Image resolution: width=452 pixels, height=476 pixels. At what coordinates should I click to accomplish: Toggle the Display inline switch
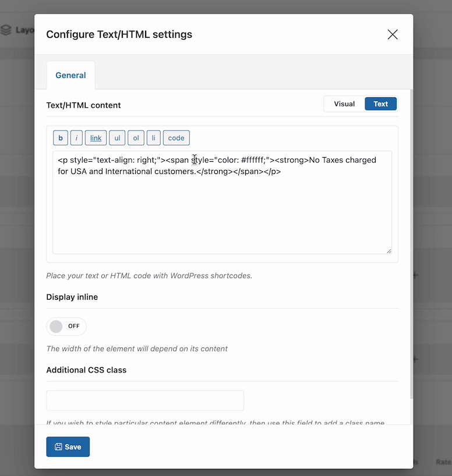(x=66, y=326)
